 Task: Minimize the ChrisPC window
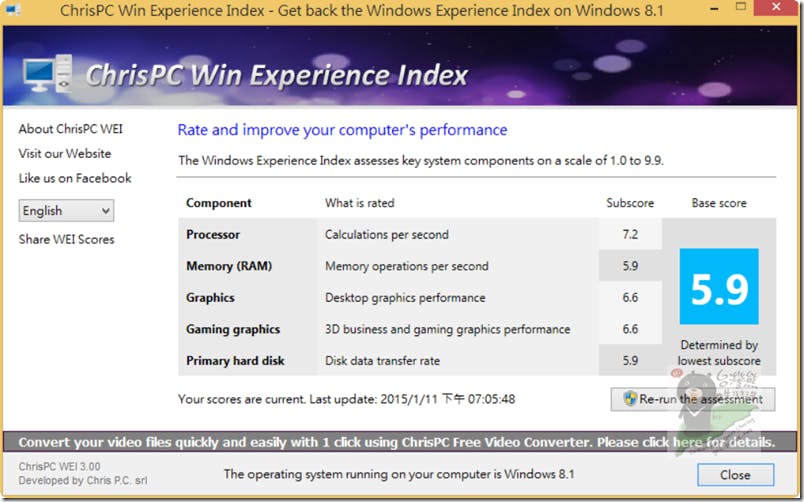(x=713, y=9)
